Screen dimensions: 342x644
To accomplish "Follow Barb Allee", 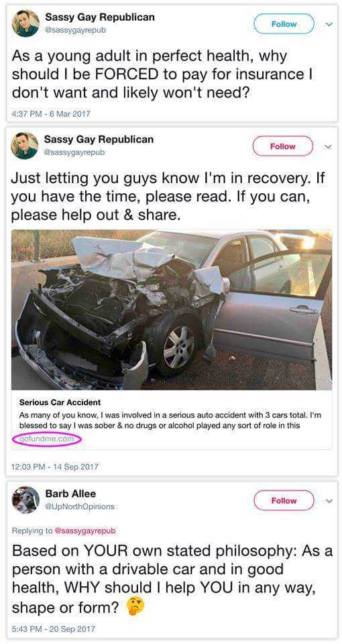I will tap(284, 500).
